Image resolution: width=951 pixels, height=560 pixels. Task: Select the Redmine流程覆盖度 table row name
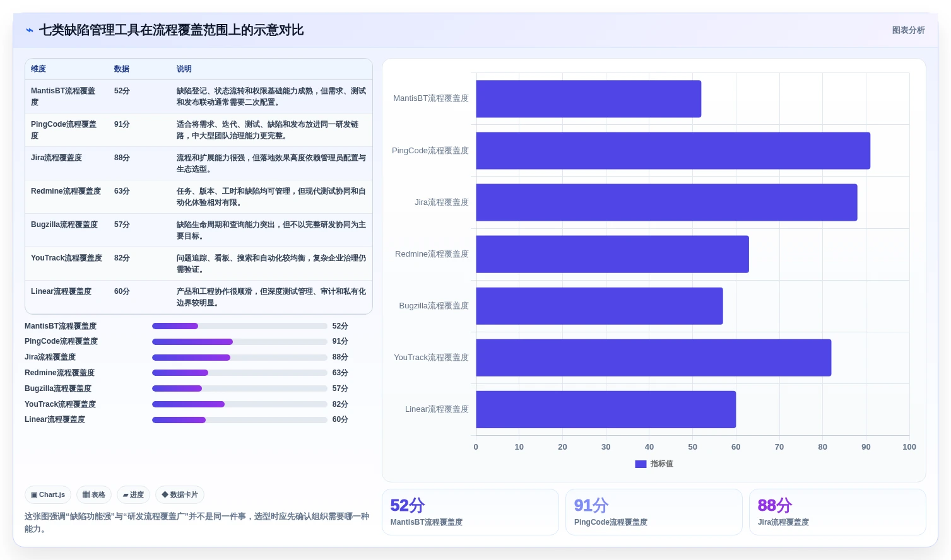66,191
